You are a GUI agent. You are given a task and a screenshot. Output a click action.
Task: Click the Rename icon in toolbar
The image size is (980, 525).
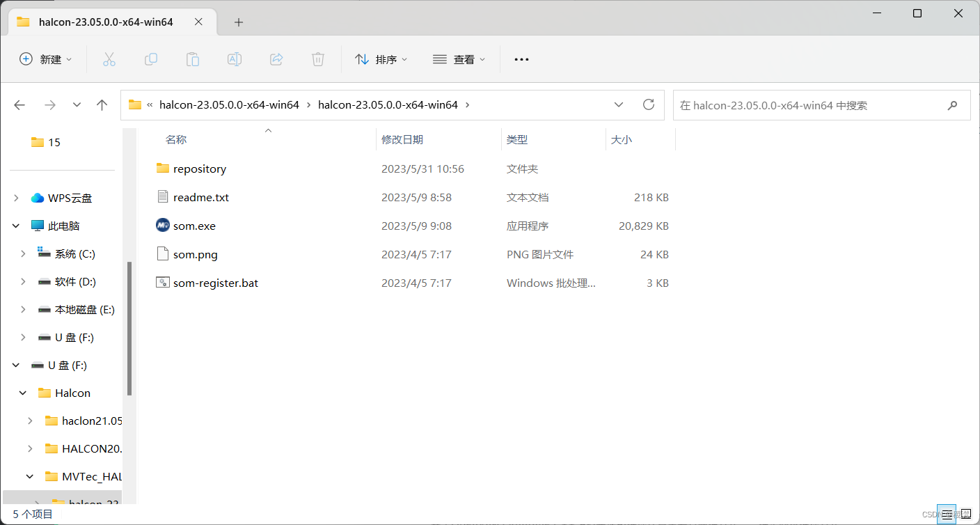pyautogui.click(x=235, y=59)
